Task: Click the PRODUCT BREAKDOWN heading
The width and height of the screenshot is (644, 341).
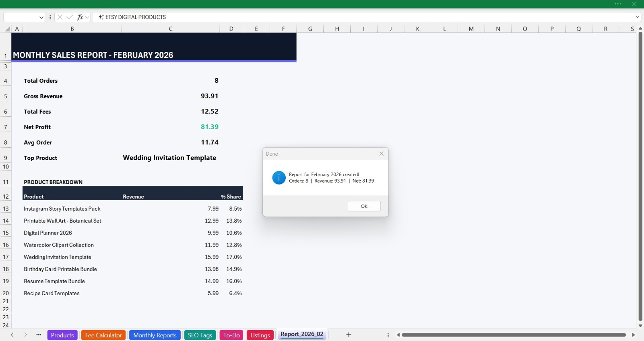Action: [53, 182]
